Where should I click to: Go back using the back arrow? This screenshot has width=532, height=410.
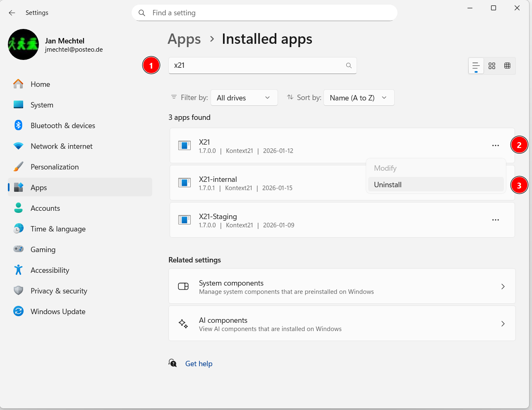pos(12,13)
